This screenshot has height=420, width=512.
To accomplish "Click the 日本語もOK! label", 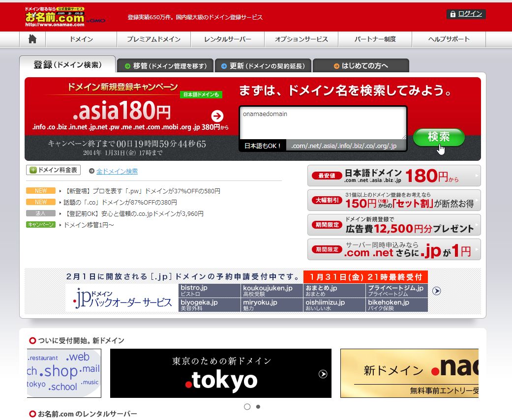I will point(263,146).
